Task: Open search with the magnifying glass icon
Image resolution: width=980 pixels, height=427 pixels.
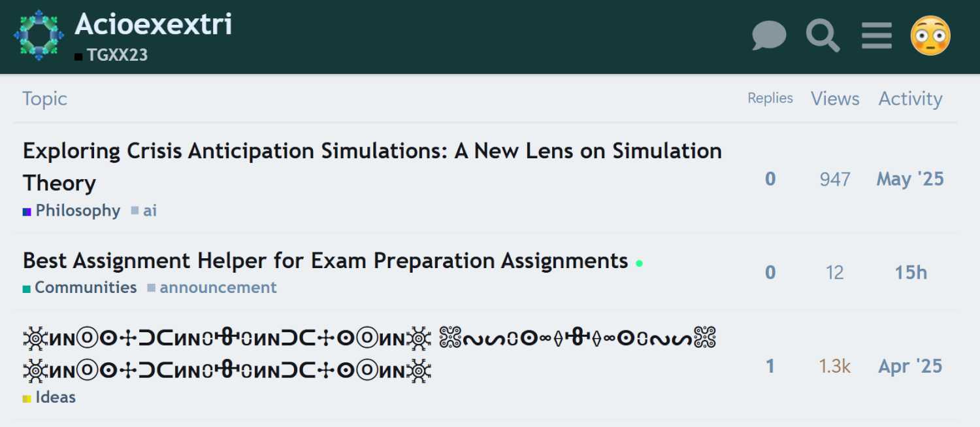Action: tap(823, 35)
